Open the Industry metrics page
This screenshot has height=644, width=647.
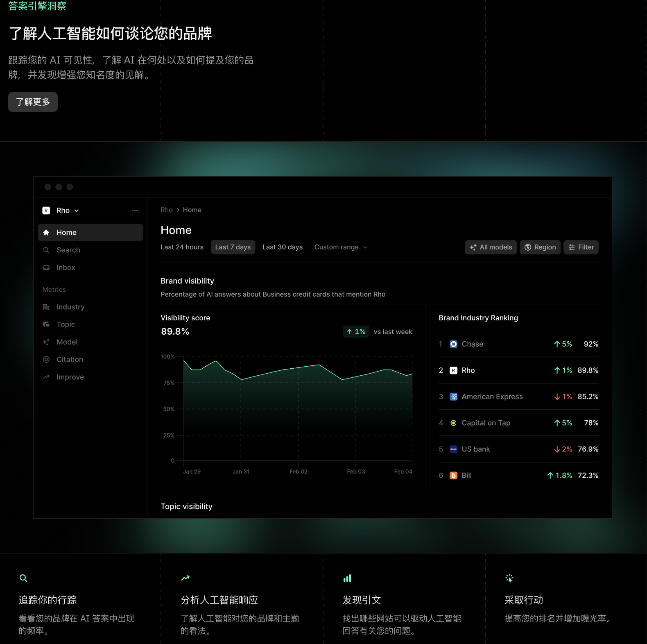[70, 307]
